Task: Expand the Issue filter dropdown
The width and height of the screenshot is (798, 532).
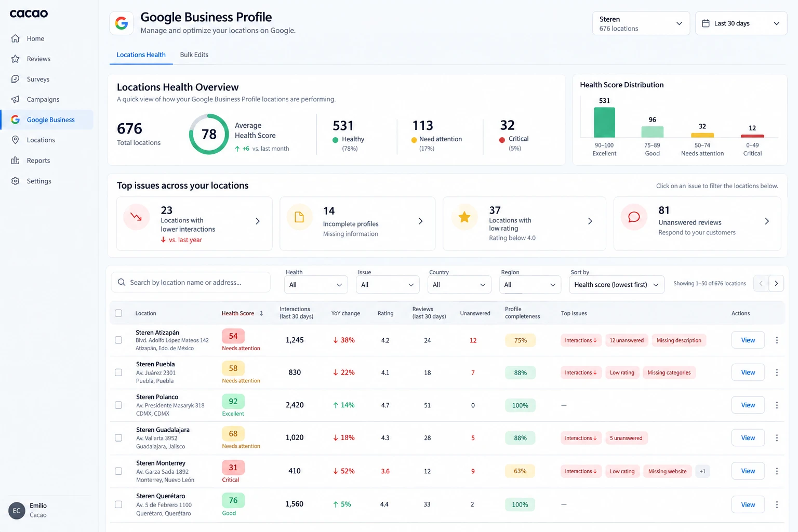Action: coord(388,285)
